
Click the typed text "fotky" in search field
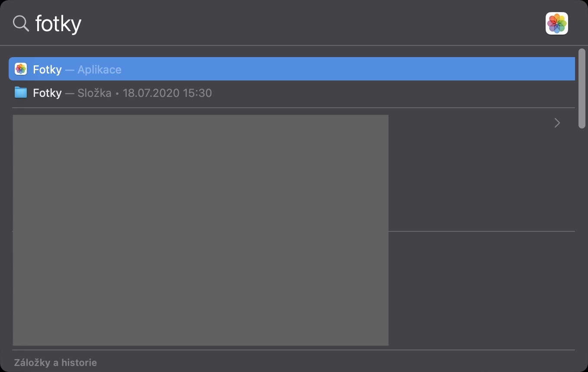[58, 24]
